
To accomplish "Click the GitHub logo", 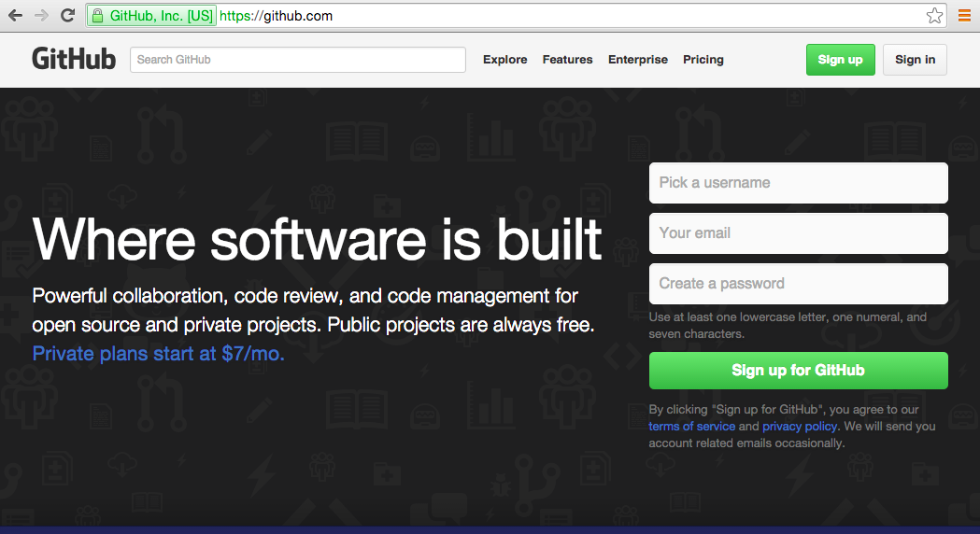I will (x=74, y=60).
